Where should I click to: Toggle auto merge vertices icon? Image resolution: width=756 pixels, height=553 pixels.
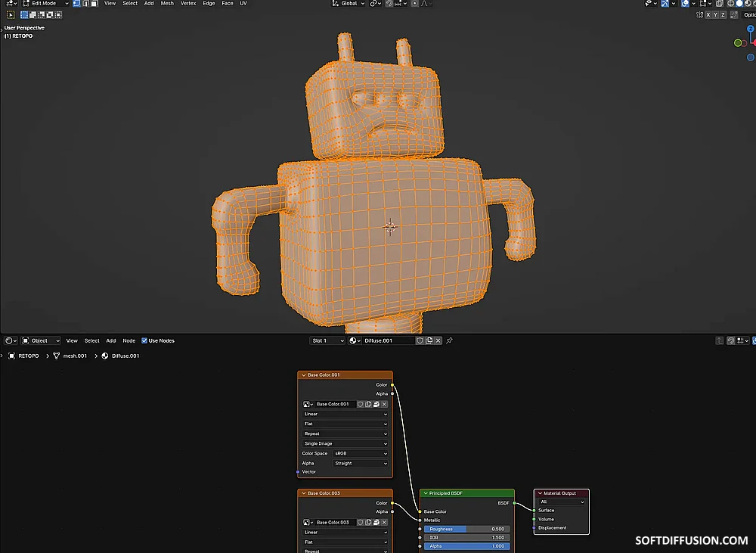point(734,15)
